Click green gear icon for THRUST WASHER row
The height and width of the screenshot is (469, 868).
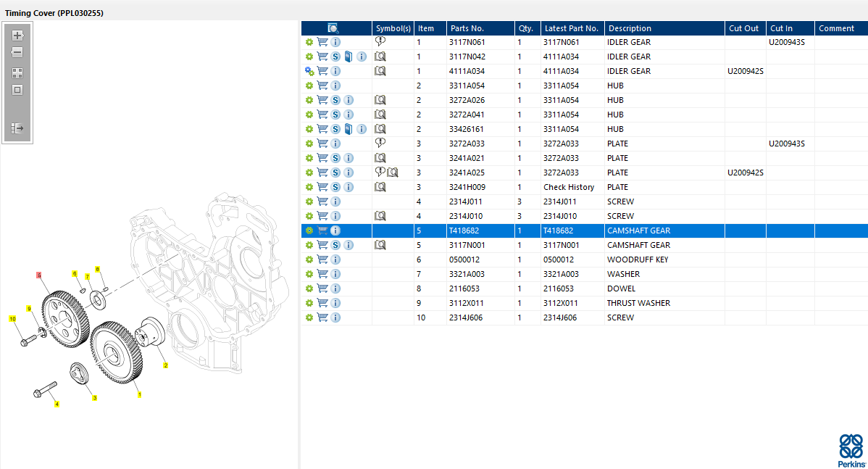pyautogui.click(x=309, y=303)
